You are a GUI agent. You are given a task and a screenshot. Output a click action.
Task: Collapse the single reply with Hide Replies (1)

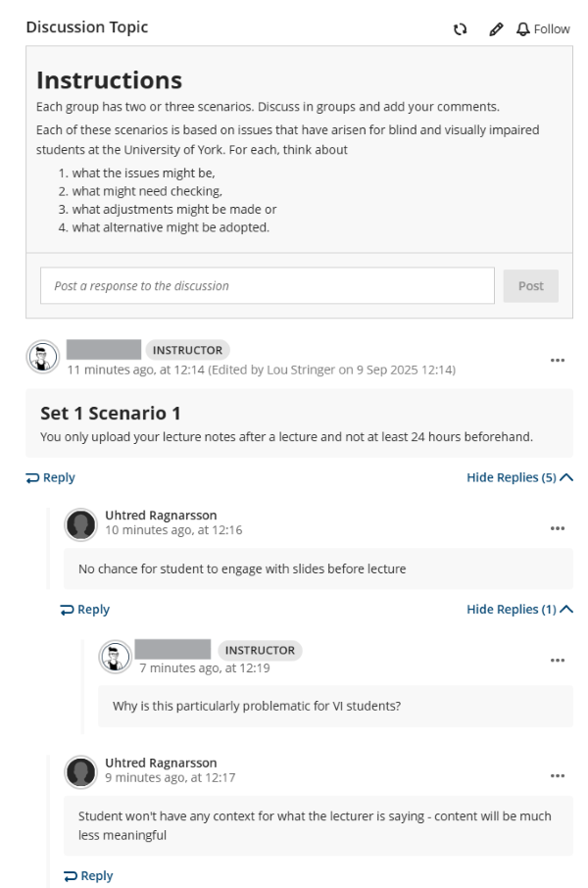511,610
